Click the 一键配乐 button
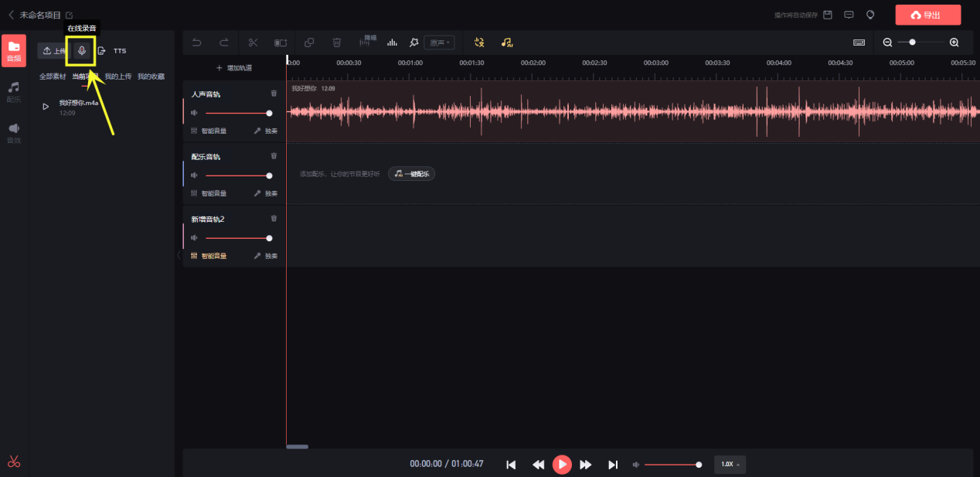The height and width of the screenshot is (477, 980). pyautogui.click(x=412, y=174)
